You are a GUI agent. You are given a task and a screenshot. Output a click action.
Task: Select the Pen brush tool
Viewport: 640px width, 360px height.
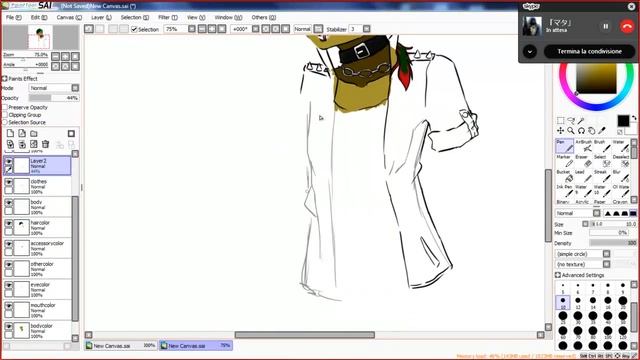[564, 146]
